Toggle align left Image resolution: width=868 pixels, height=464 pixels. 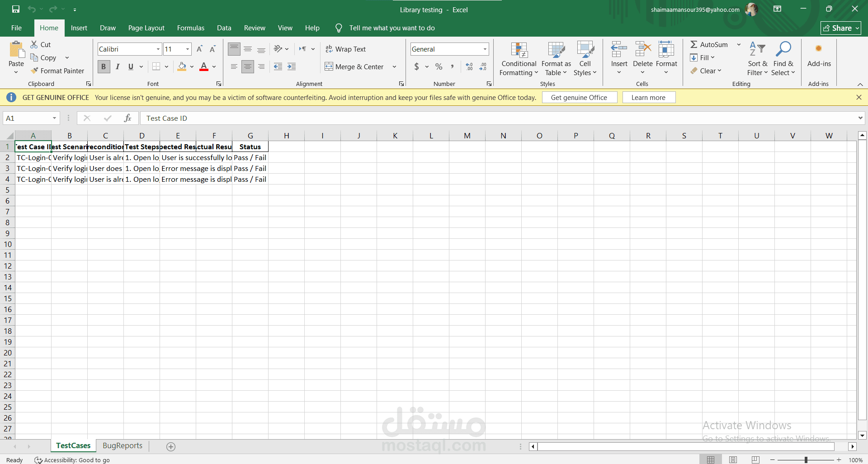click(x=234, y=66)
